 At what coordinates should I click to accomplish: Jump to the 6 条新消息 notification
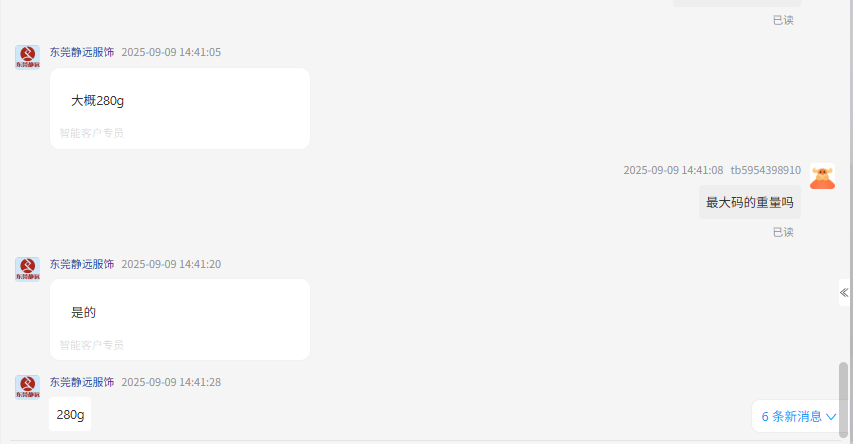798,417
